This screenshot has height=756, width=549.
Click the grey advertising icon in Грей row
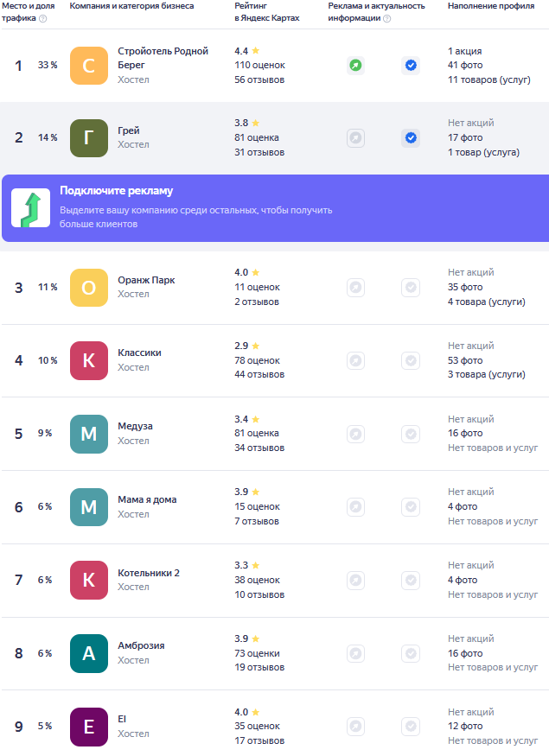tap(355, 138)
